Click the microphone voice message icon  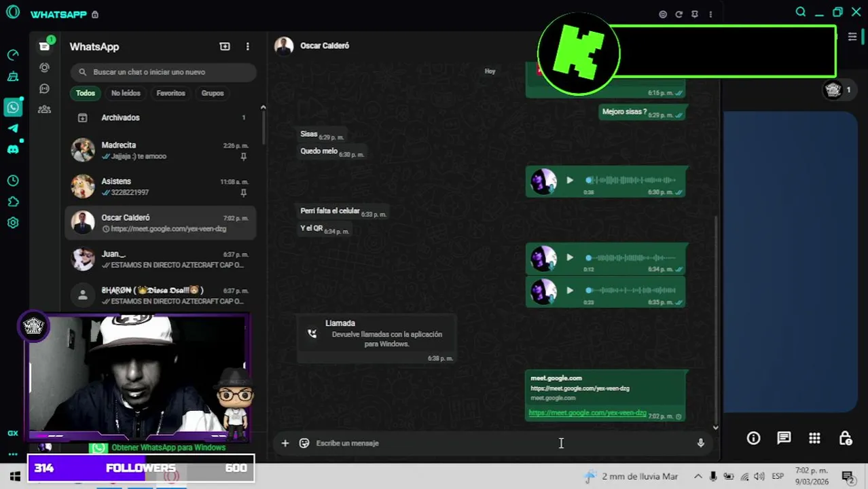point(701,443)
